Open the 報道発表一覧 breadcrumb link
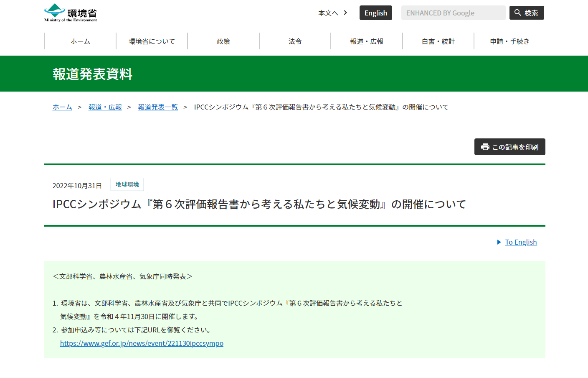588x378 pixels. tap(158, 107)
